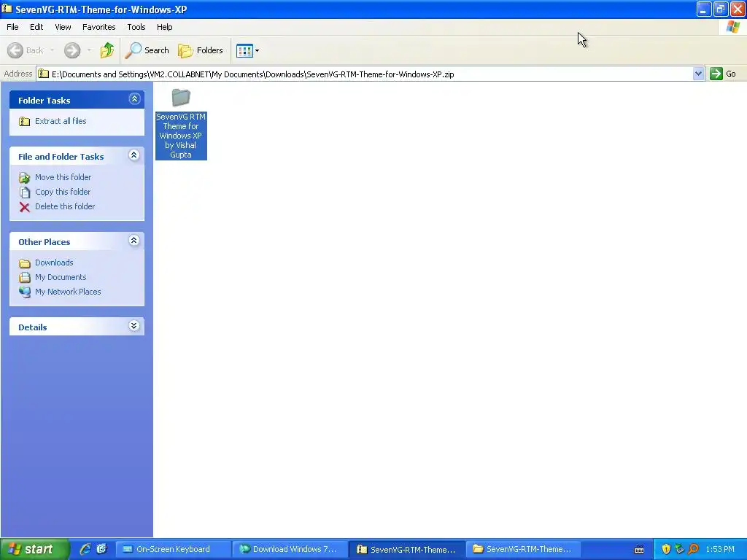Close the SevenVG-RTM-Theme window
This screenshot has width=747, height=560.
click(x=738, y=9)
